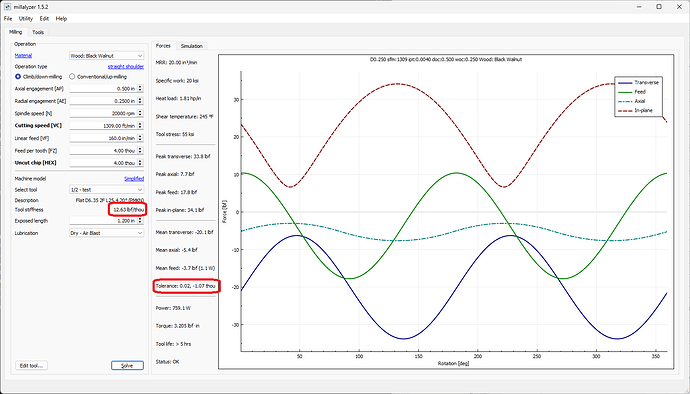The height and width of the screenshot is (394, 690).
Task: Click the chart title text above plot
Action: click(446, 59)
